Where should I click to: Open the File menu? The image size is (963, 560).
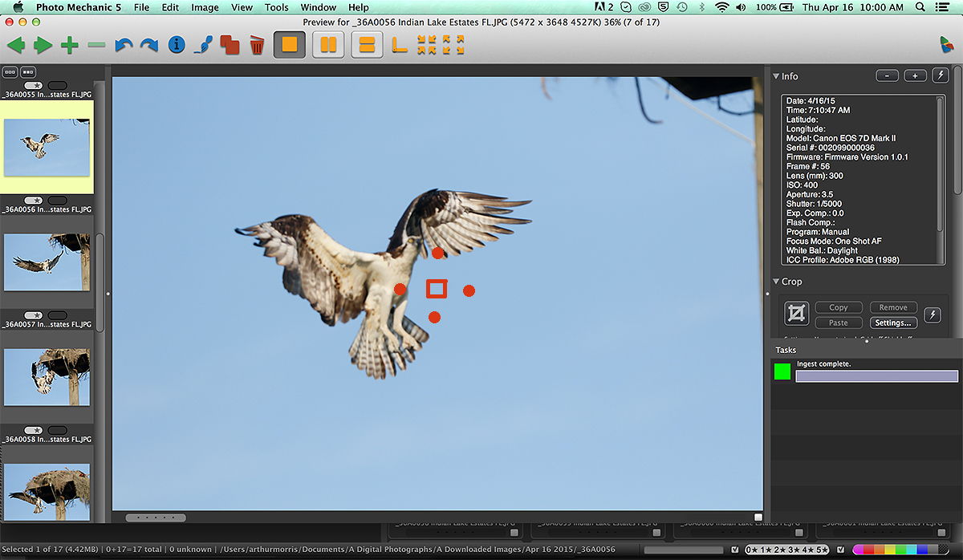[141, 7]
